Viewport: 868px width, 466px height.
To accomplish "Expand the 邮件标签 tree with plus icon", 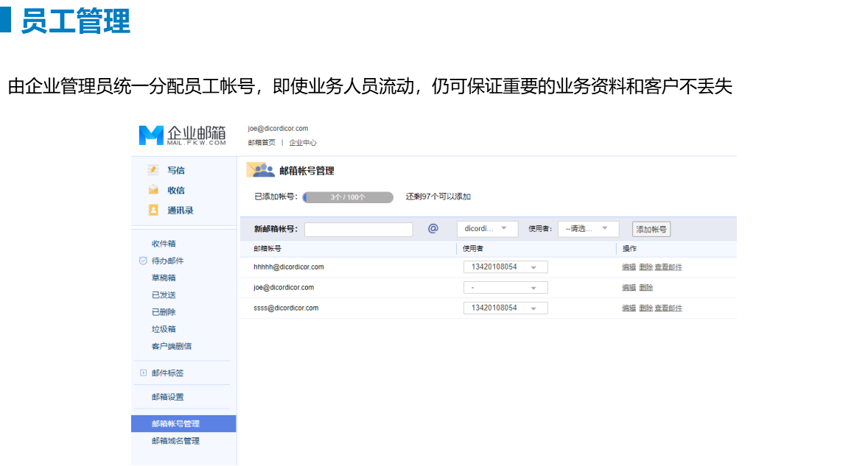I will pyautogui.click(x=143, y=373).
